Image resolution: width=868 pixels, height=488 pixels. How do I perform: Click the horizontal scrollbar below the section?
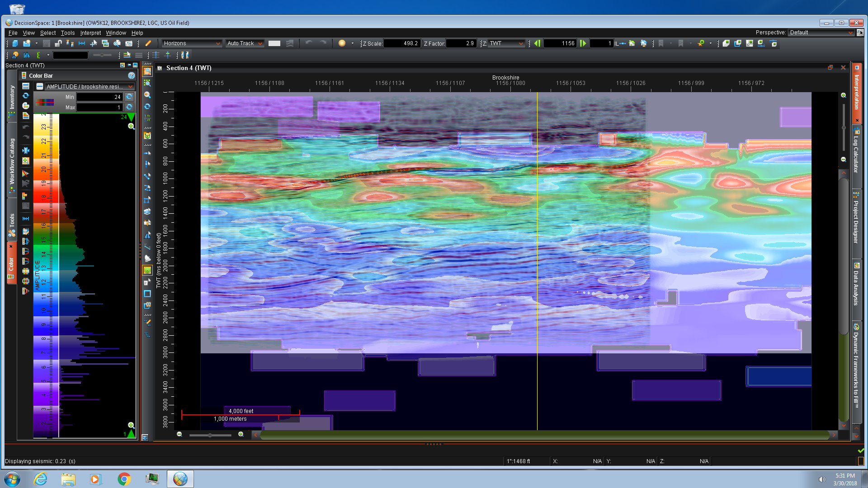[x=544, y=435]
